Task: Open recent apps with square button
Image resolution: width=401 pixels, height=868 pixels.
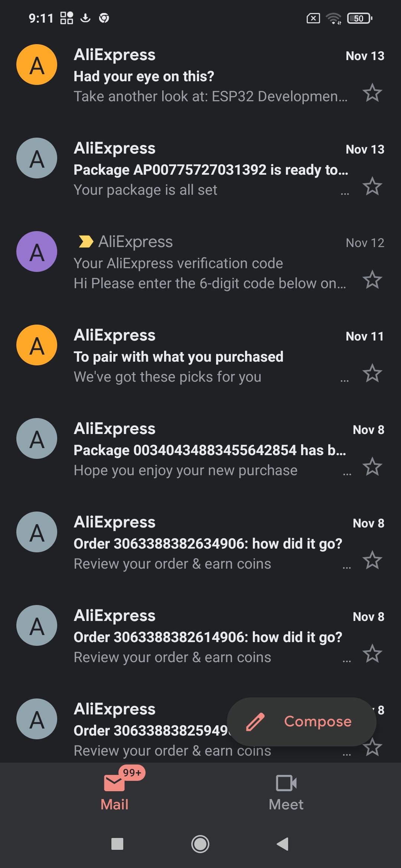Action: tap(117, 844)
